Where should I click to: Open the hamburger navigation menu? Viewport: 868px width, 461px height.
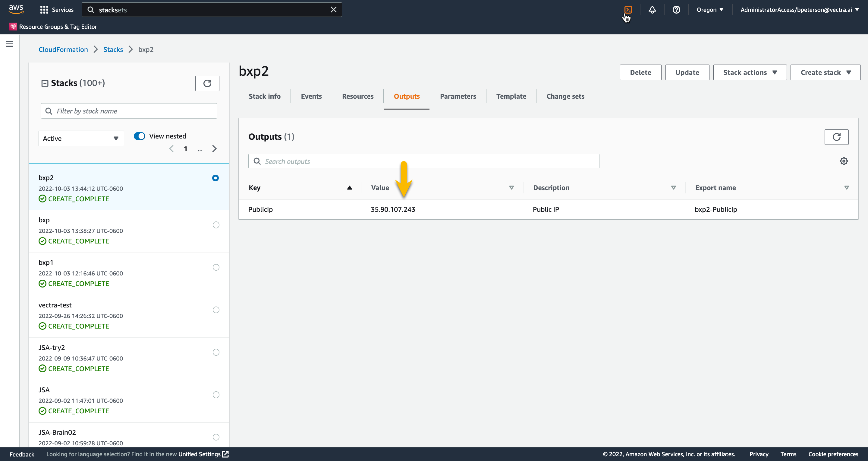click(9, 44)
